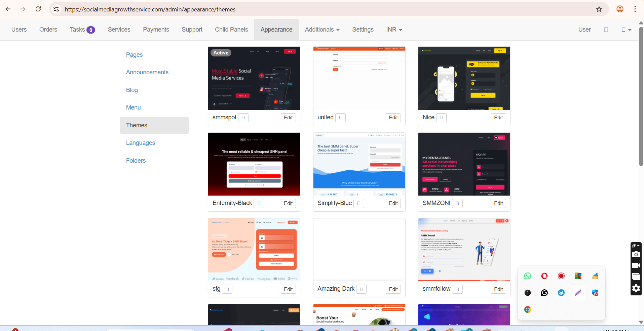Reload the page in the browser

click(x=38, y=9)
